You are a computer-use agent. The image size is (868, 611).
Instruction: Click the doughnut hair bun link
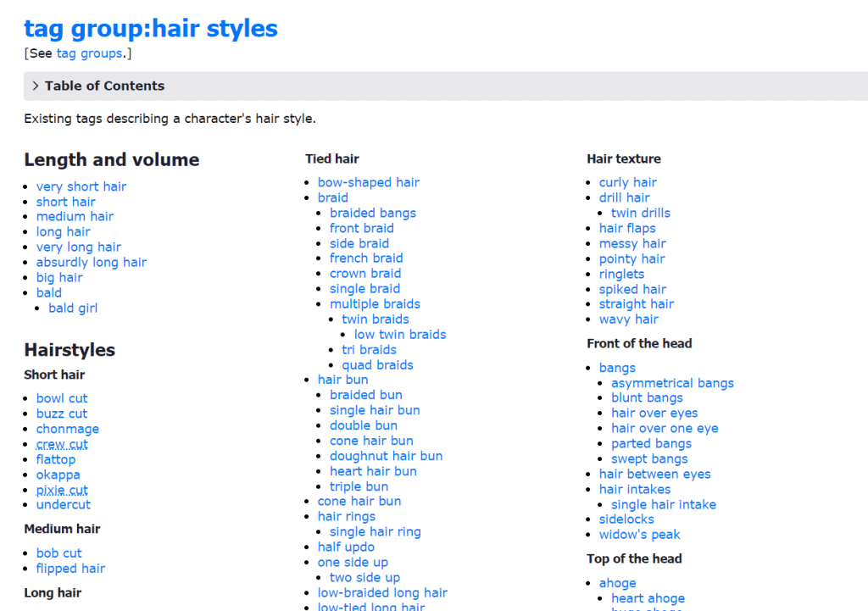pos(386,456)
